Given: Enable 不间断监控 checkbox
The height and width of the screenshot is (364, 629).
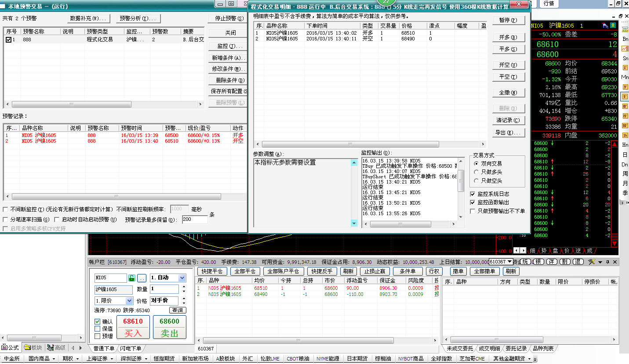Looking at the screenshot, I should pyautogui.click(x=5, y=209).
